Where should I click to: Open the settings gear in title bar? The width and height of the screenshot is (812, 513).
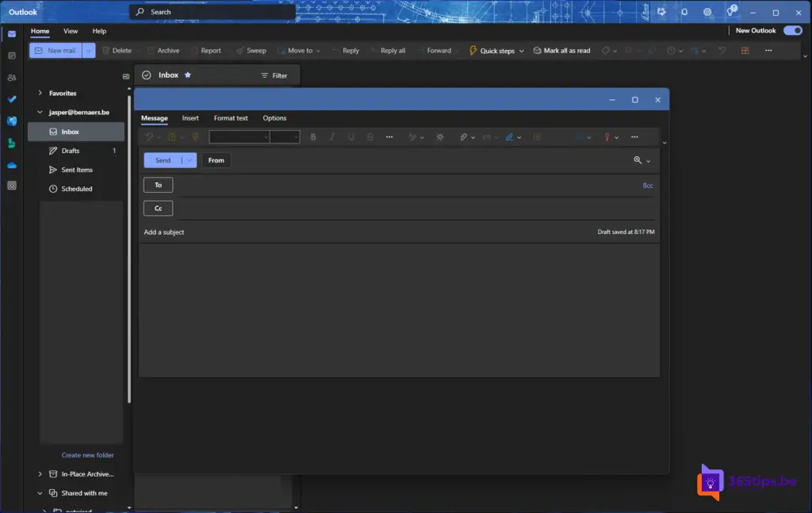pos(707,12)
